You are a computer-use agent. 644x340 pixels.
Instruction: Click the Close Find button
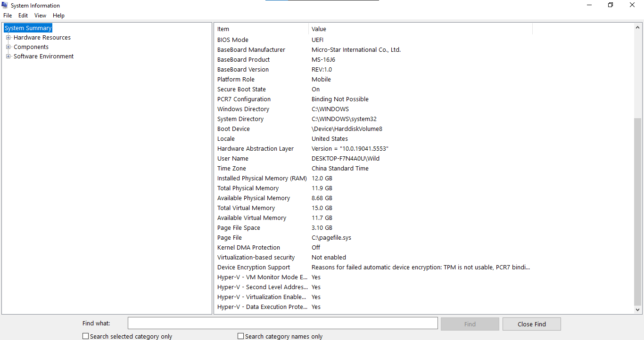point(531,324)
